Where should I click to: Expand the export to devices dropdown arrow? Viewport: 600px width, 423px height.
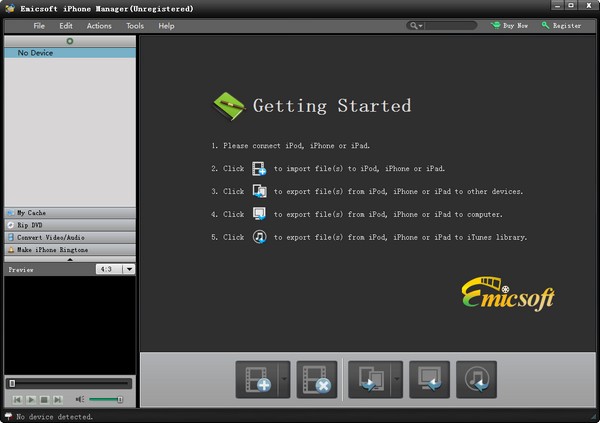point(396,380)
